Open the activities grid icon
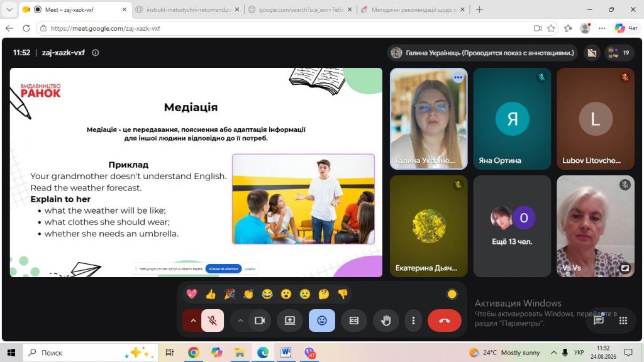Screen dimensions: 644x362 coord(623,321)
